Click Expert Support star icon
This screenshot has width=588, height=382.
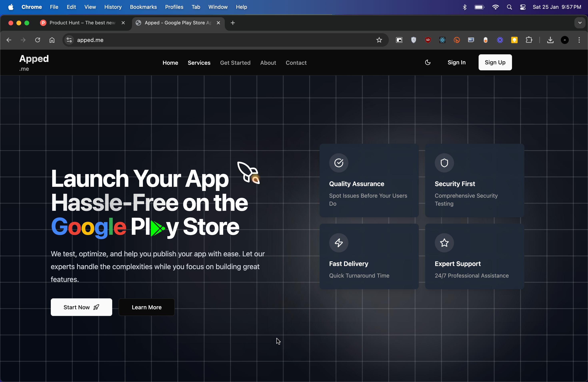point(444,243)
